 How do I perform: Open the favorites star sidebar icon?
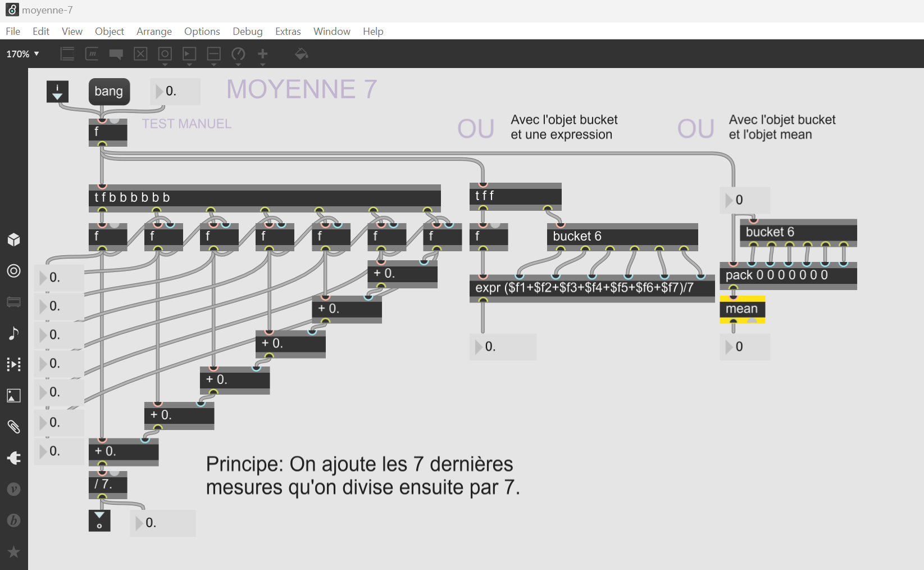tap(14, 552)
